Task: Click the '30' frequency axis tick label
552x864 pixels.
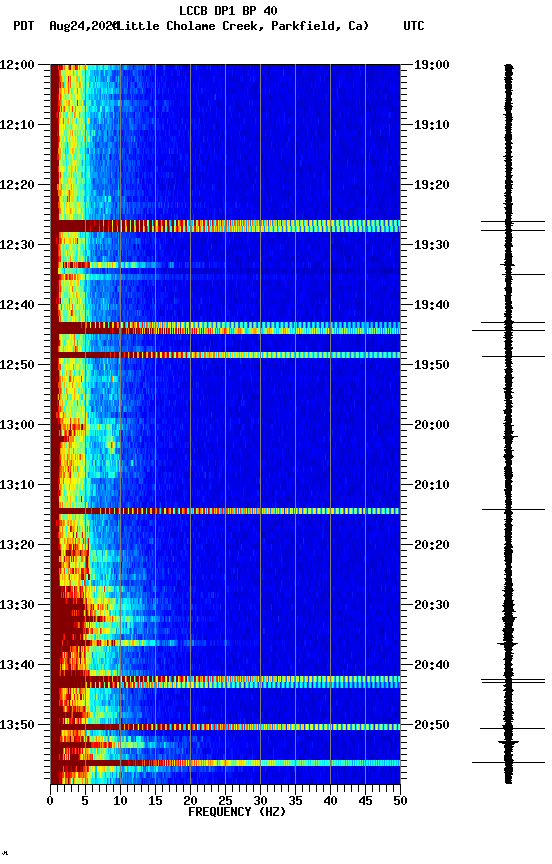Action: [260, 801]
